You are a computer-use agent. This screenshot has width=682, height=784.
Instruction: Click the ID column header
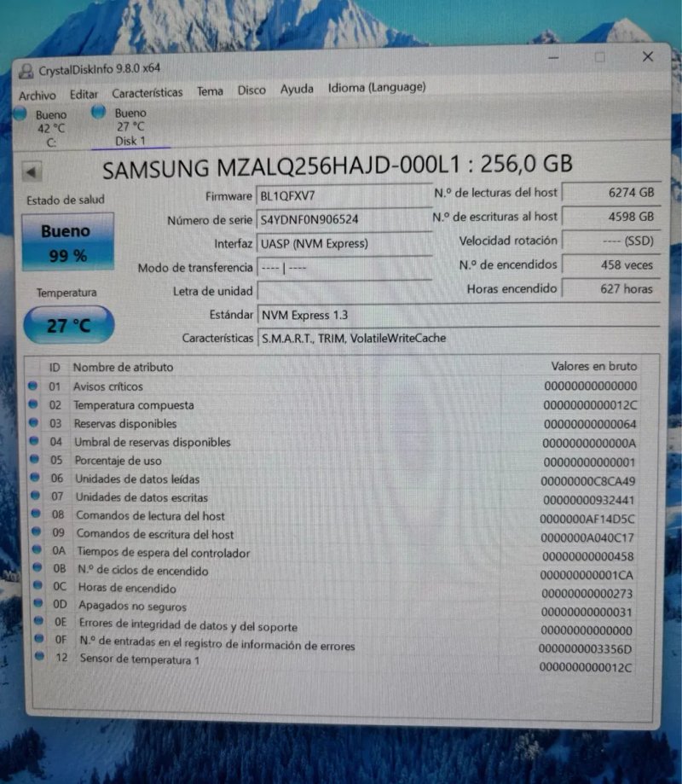[55, 368]
